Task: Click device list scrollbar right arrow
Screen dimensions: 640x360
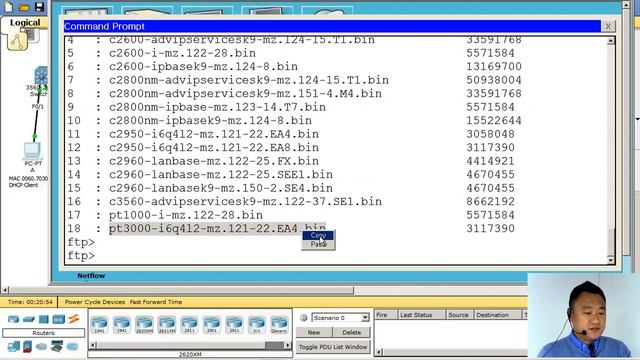Action: tap(288, 345)
